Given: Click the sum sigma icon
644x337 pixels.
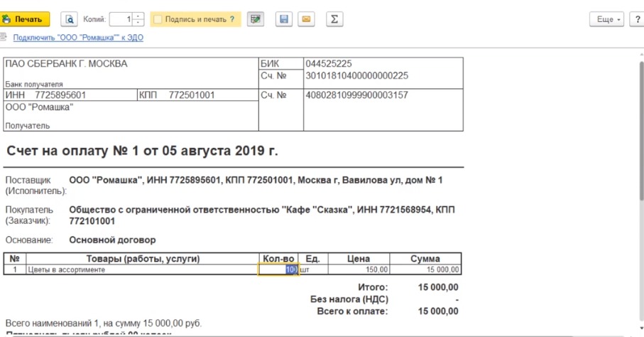Looking at the screenshot, I should point(334,19).
